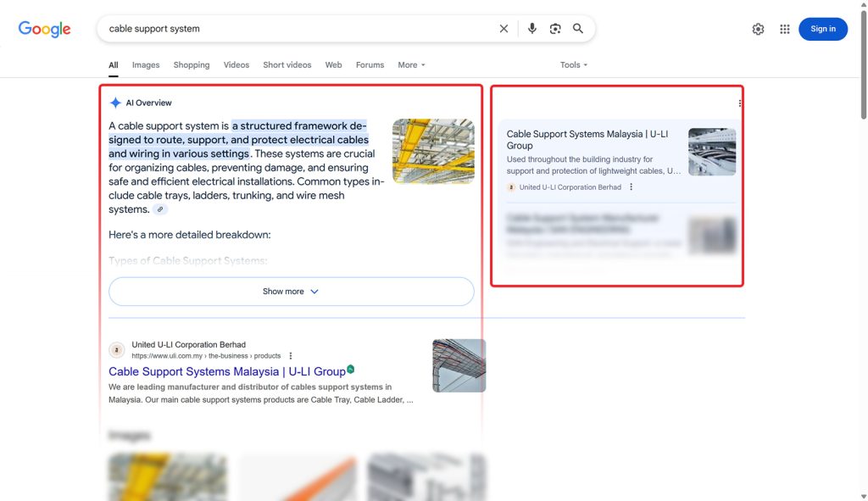
Task: Open three-dot menu beside United U-LI Corporation Berhad card
Action: click(x=631, y=187)
